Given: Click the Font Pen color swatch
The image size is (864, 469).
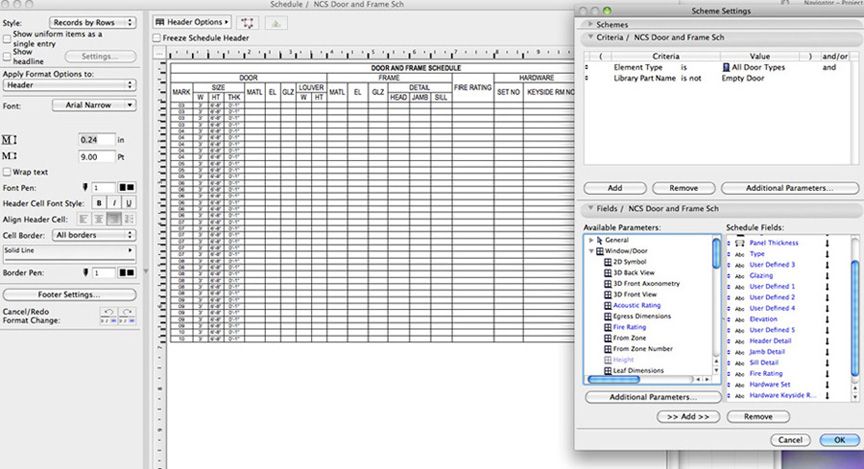Looking at the screenshot, I should (x=127, y=188).
